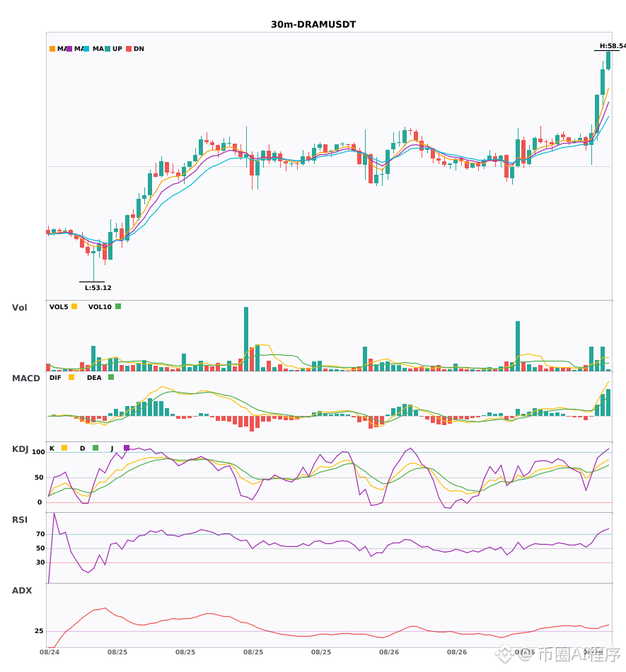
Task: Click the MACD panel label
Action: tap(25, 378)
